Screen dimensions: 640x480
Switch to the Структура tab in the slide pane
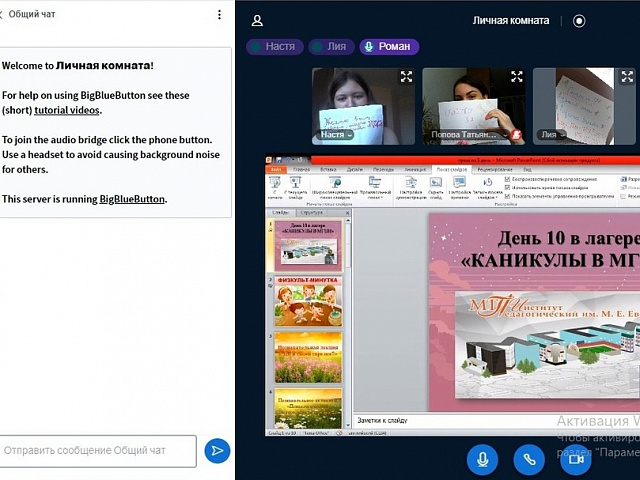[x=311, y=212]
